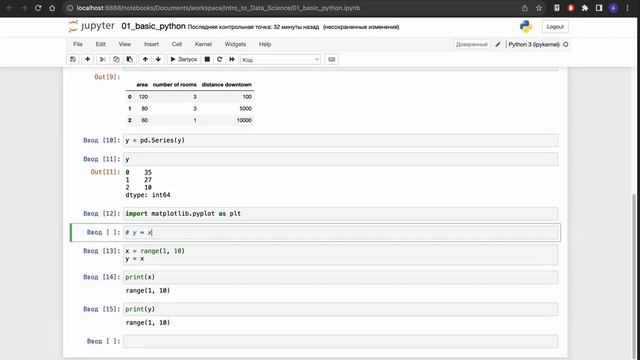The height and width of the screenshot is (360, 640).
Task: Insert a cell below with plus icon
Action: pos(87,60)
